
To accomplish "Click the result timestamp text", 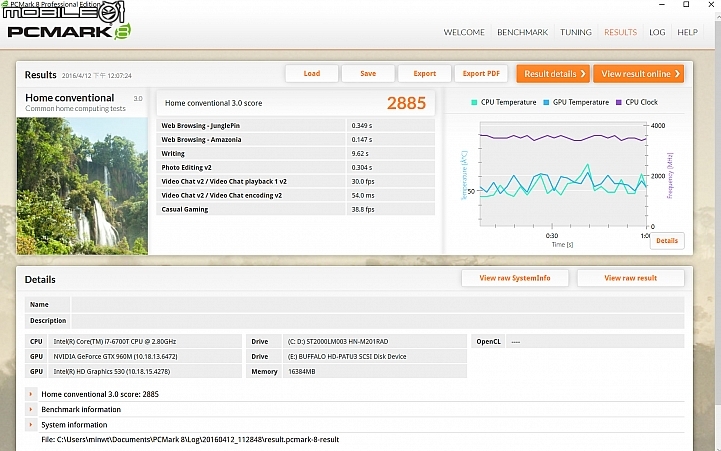I will pos(97,75).
